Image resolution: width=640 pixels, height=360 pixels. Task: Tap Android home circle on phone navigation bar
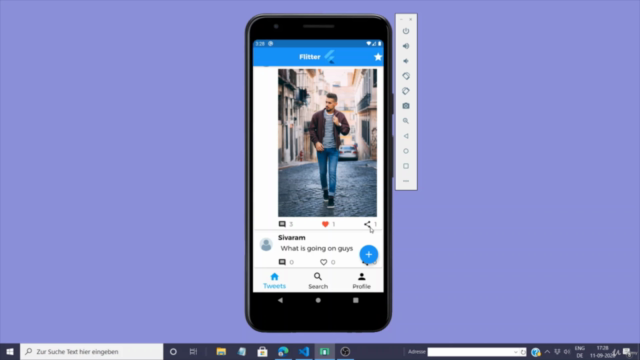318,300
